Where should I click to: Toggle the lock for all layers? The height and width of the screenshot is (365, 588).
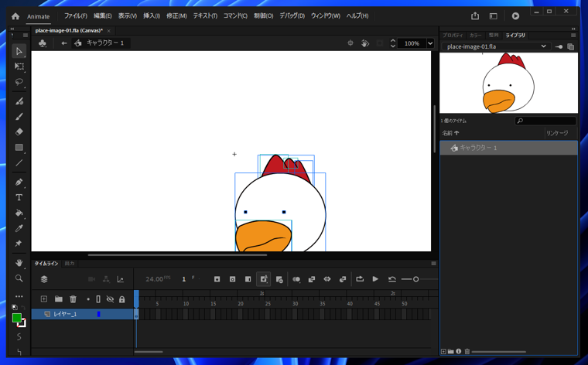point(121,299)
